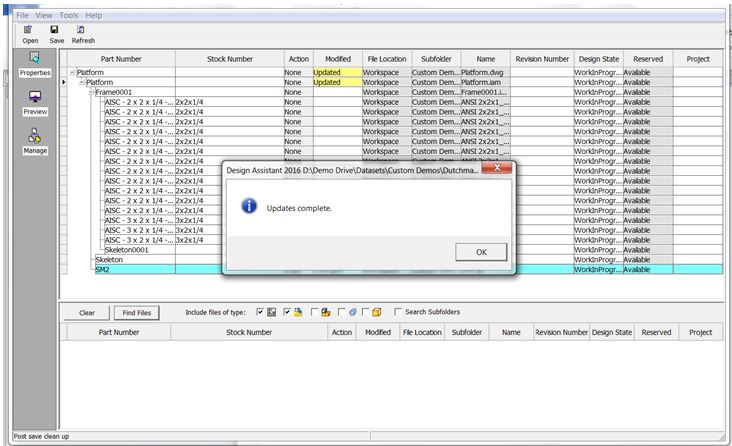Select the Skeleton tree item

(x=109, y=260)
